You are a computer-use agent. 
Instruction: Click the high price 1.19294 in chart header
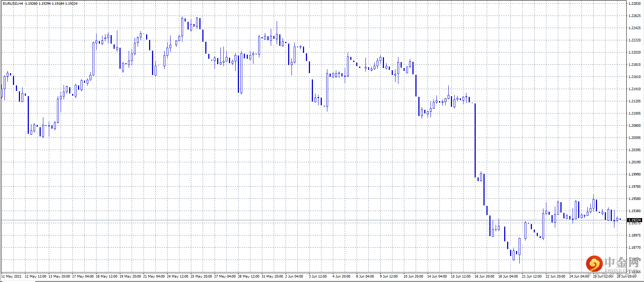point(44,3)
